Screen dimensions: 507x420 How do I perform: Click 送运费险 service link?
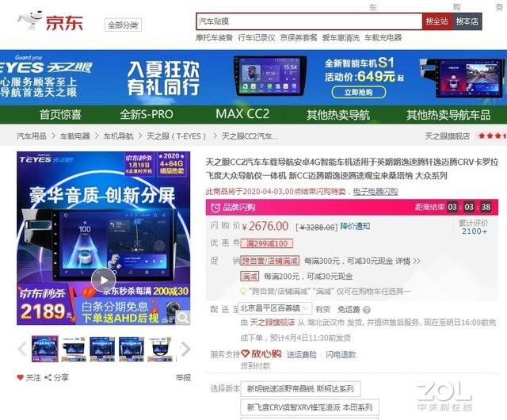(301, 355)
